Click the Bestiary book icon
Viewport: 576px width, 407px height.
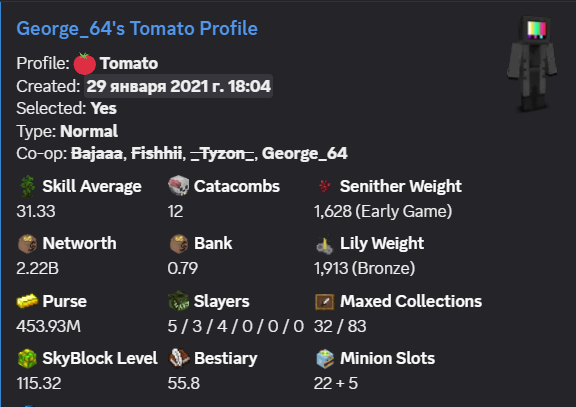[x=179, y=358]
